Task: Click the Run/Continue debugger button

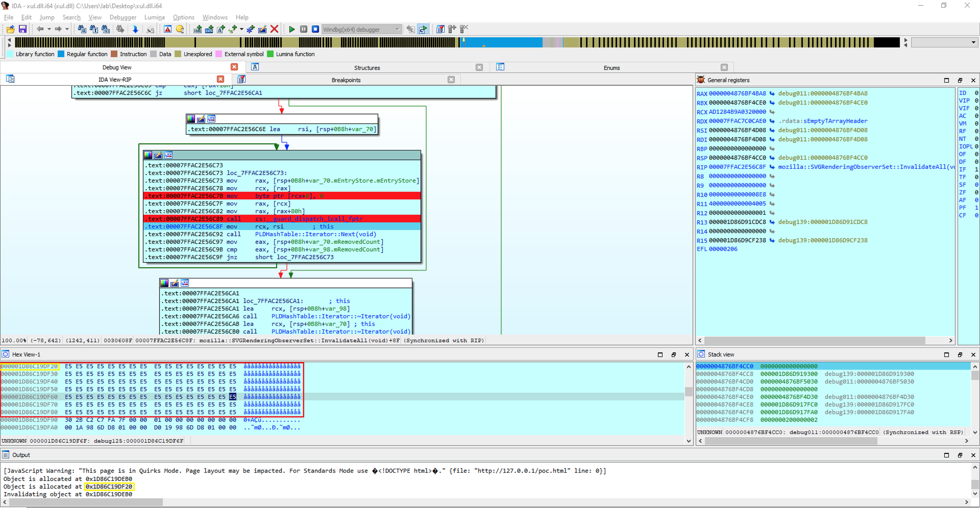Action: pos(291,29)
